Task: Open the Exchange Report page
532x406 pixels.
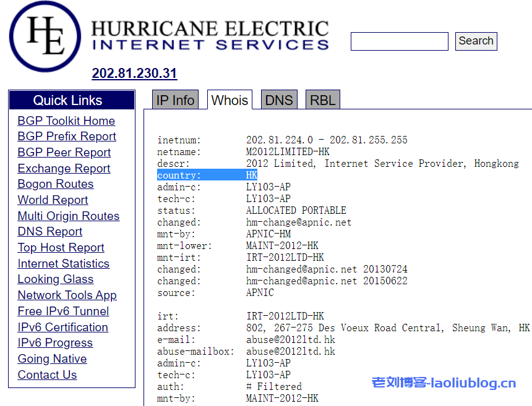Action: click(64, 168)
